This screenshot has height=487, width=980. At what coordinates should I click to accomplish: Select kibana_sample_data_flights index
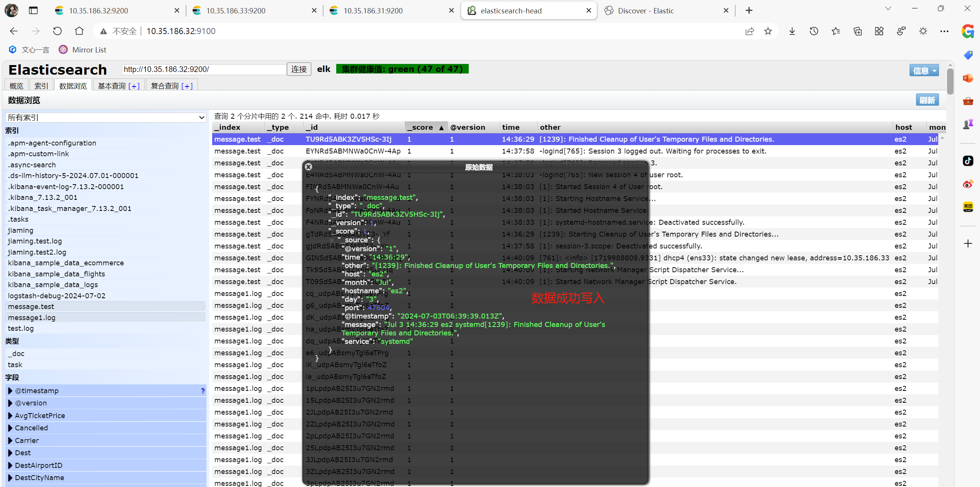[106, 274]
